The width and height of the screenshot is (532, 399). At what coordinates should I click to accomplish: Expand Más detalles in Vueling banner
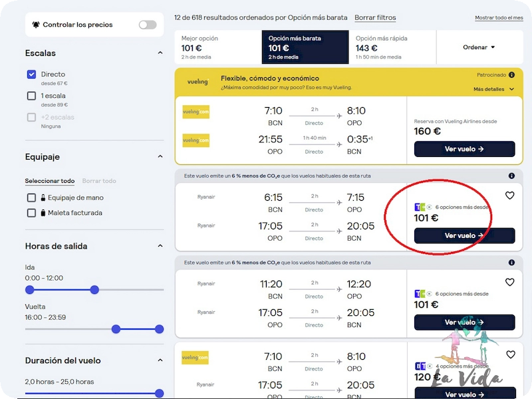pos(493,89)
